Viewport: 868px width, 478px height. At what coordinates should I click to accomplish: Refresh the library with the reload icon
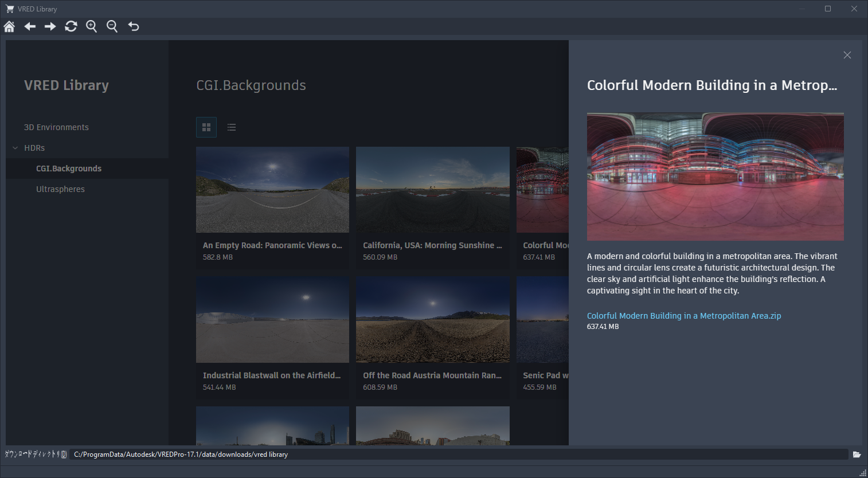pyautogui.click(x=71, y=26)
